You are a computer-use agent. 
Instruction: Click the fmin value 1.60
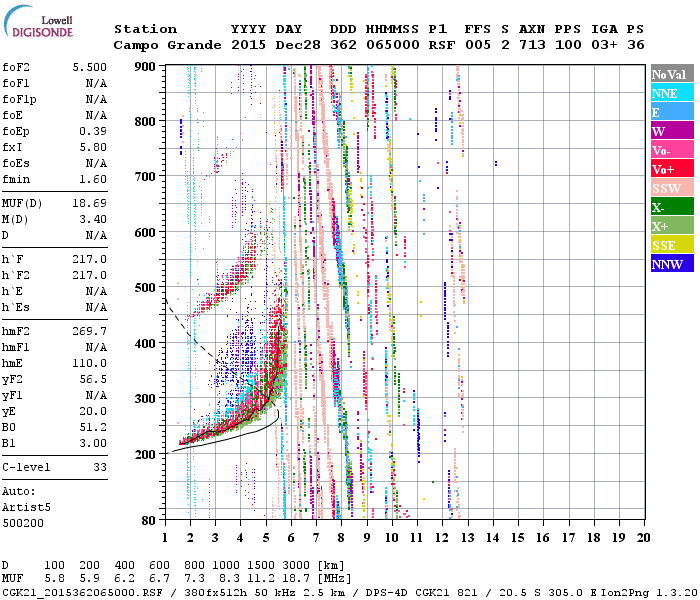pyautogui.click(x=93, y=179)
